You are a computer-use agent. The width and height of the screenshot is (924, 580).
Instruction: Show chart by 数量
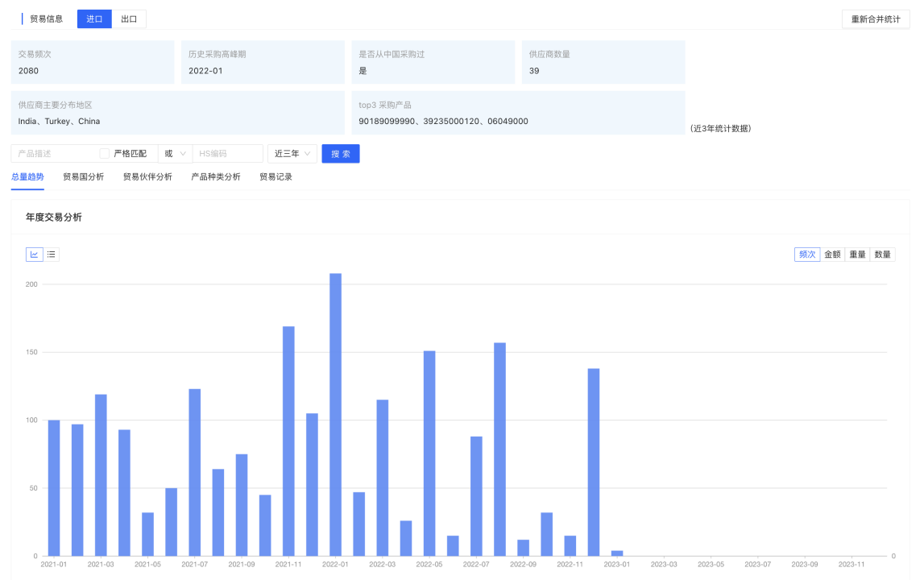click(x=882, y=255)
